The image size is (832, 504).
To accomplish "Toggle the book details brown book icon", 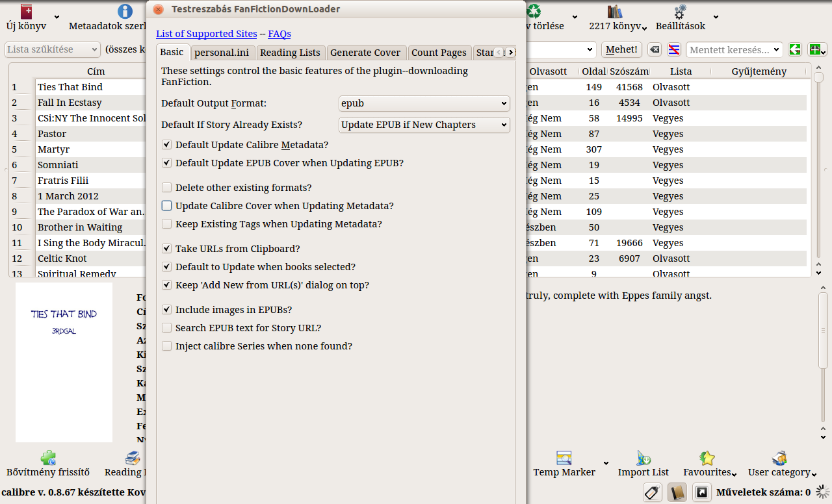I will 677,493.
